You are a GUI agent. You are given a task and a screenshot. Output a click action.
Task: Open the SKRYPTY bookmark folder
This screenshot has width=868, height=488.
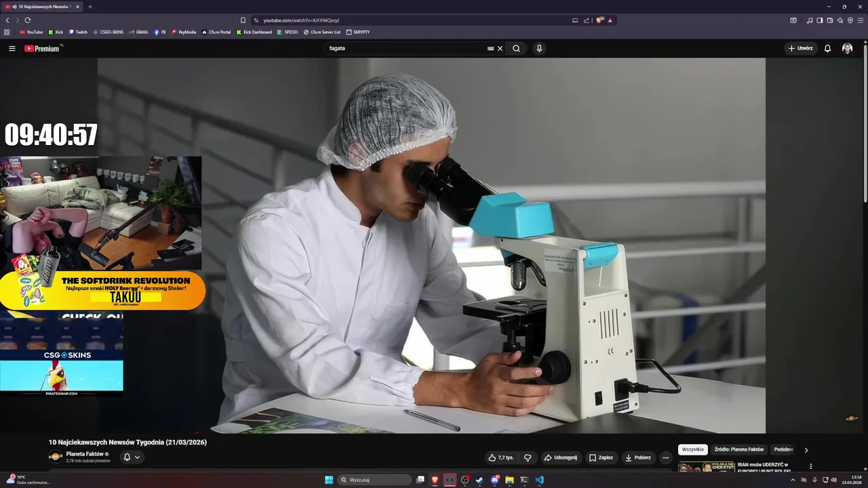358,32
